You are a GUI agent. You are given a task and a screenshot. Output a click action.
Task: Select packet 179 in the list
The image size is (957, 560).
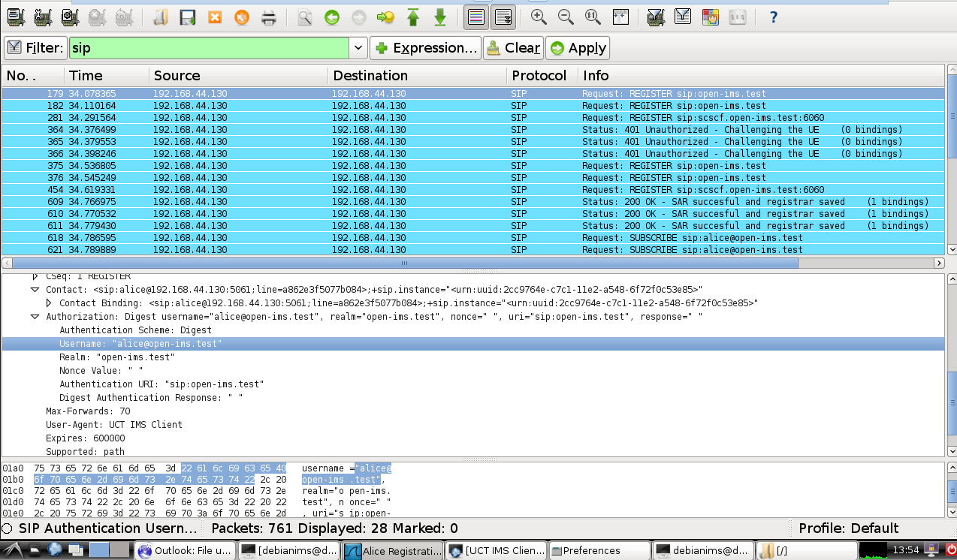473,94
